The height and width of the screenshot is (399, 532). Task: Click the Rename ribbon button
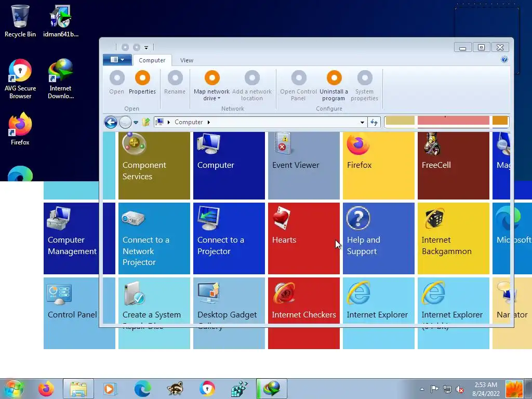pyautogui.click(x=175, y=83)
